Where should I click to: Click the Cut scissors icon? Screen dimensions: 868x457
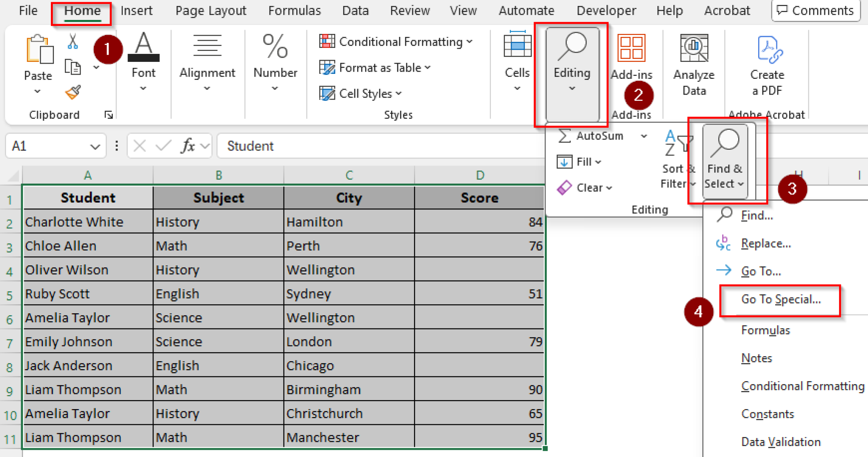[72, 42]
